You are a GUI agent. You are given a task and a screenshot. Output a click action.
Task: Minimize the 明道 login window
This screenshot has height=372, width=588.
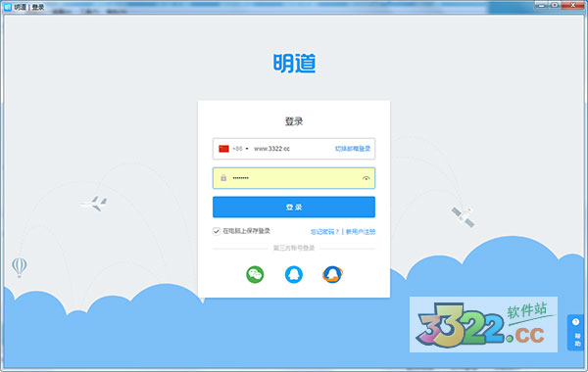click(542, 5)
